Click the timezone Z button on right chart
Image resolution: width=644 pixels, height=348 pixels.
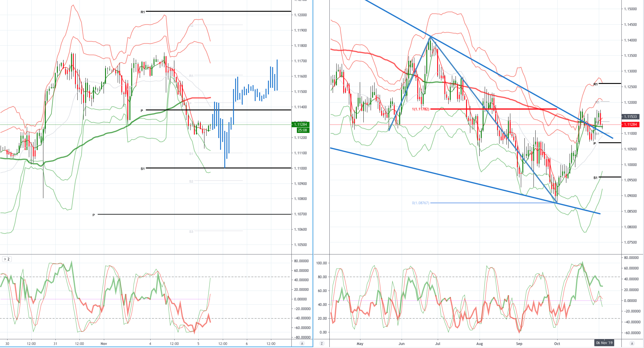pos(322,343)
